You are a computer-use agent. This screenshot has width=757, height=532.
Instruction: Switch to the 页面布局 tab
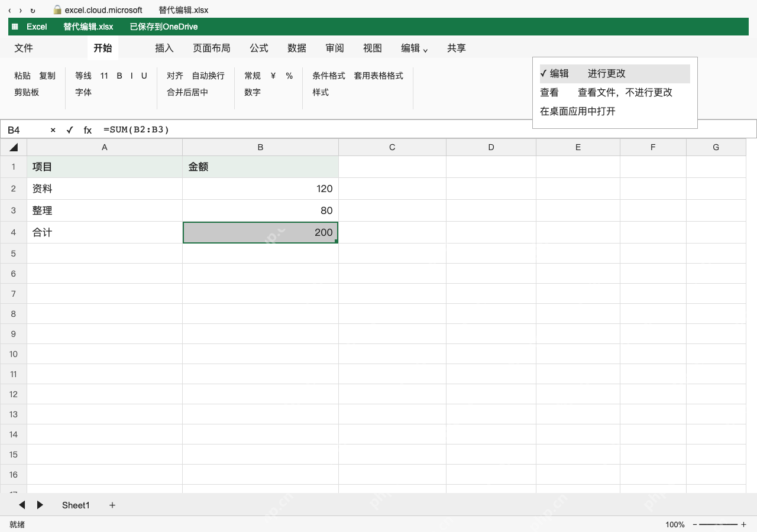click(212, 48)
